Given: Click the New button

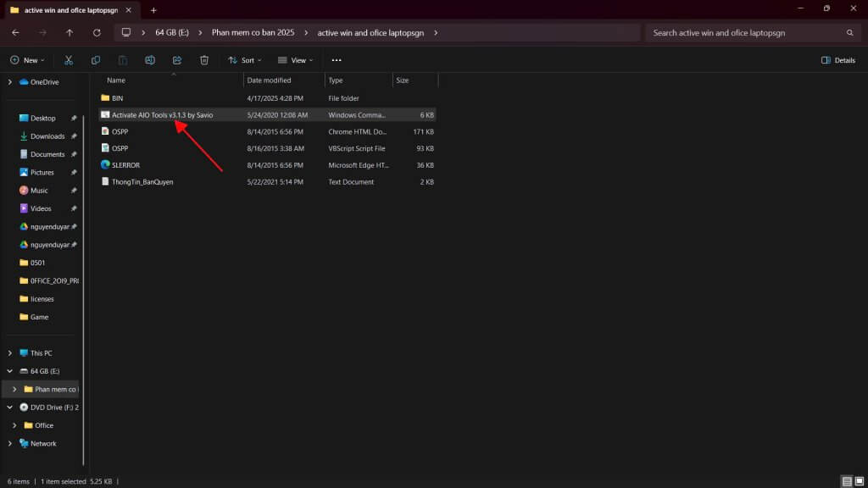Looking at the screenshot, I should click(27, 60).
